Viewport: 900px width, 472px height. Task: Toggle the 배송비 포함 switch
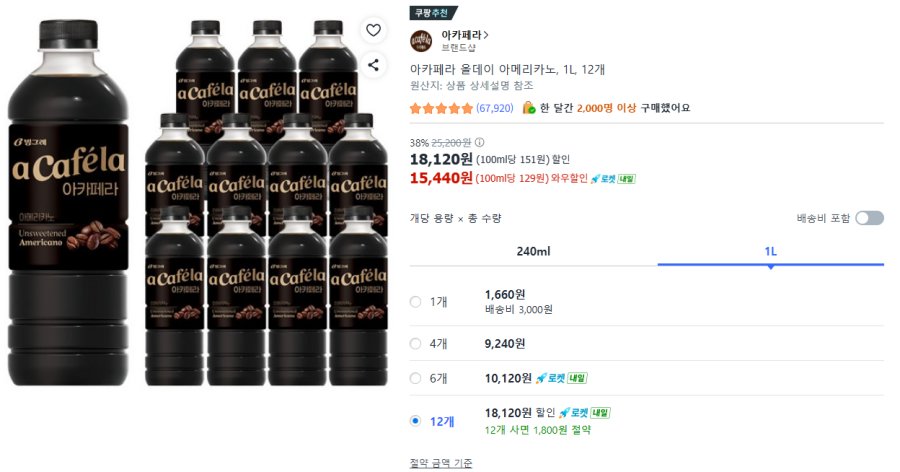tap(868, 218)
